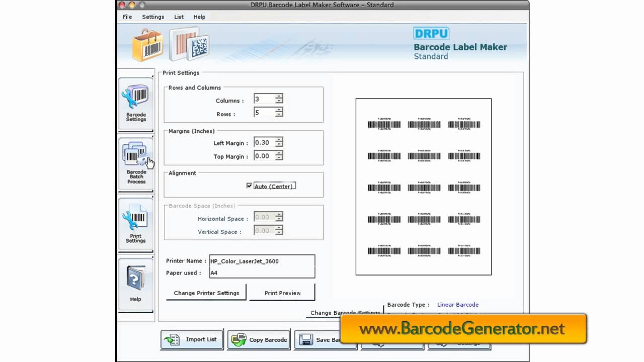The height and width of the screenshot is (362, 644).
Task: Click into the Left Margin value field
Action: click(x=264, y=142)
